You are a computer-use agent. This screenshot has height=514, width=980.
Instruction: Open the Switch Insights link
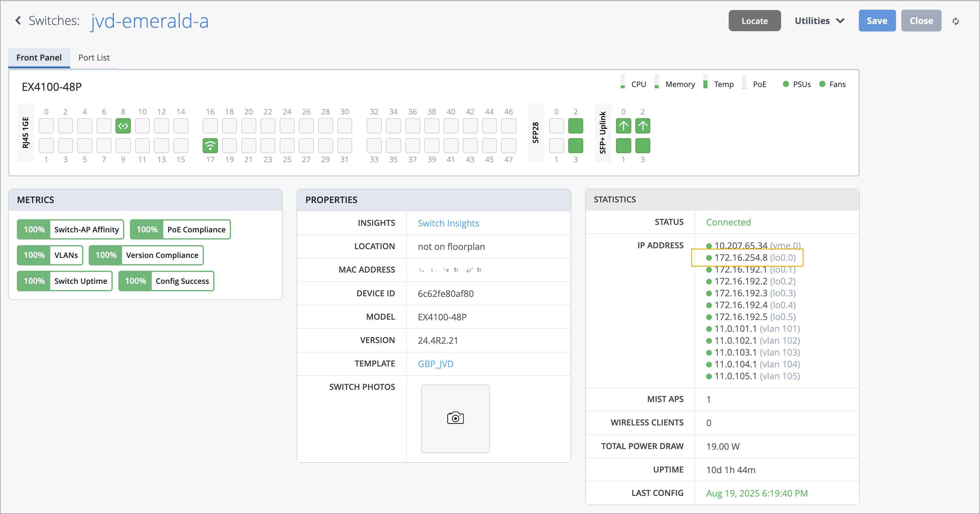pos(448,223)
